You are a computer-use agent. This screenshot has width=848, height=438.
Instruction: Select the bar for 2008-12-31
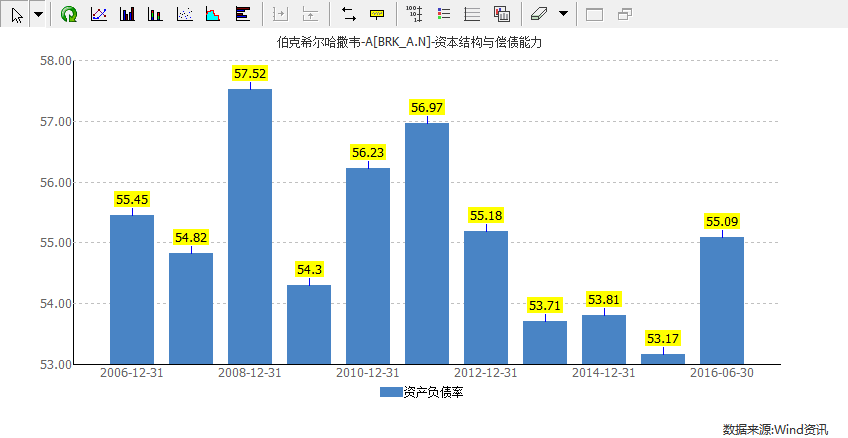(250, 227)
